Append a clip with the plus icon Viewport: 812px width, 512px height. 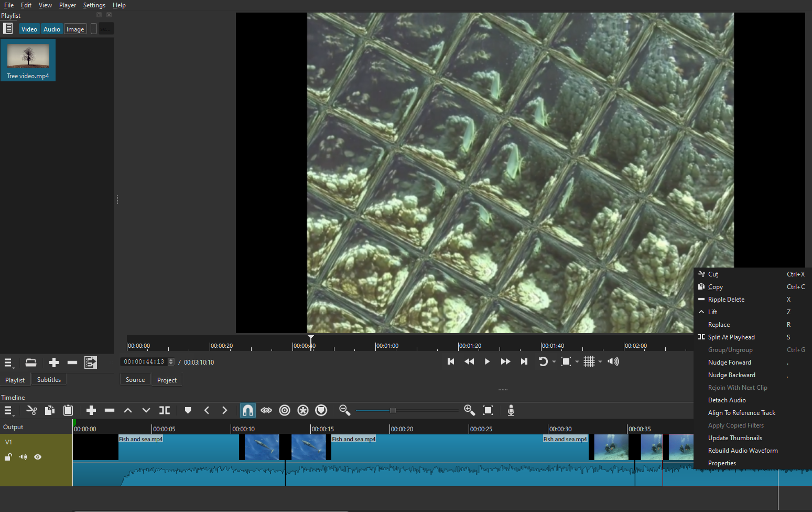[91, 410]
